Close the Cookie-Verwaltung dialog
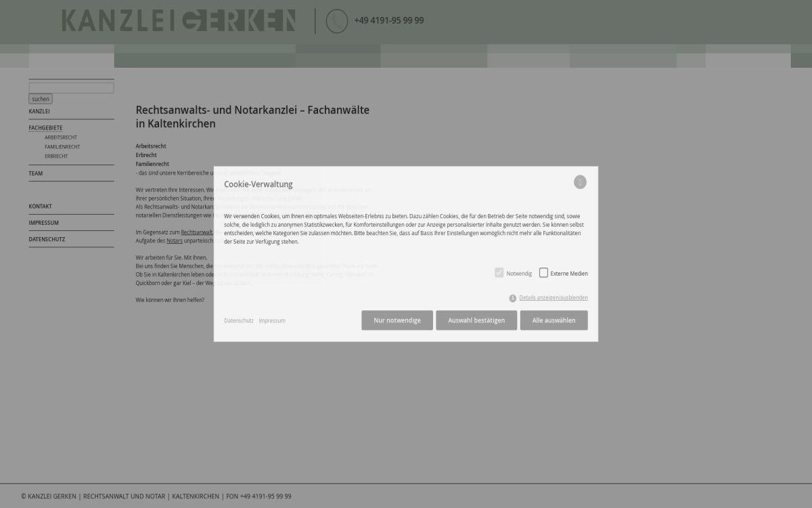The width and height of the screenshot is (812, 508). (x=580, y=182)
